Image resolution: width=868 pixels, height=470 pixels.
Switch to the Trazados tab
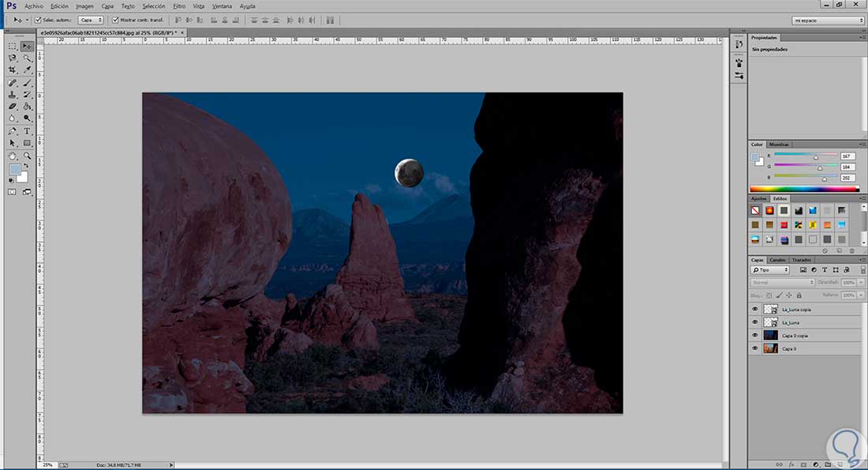801,260
